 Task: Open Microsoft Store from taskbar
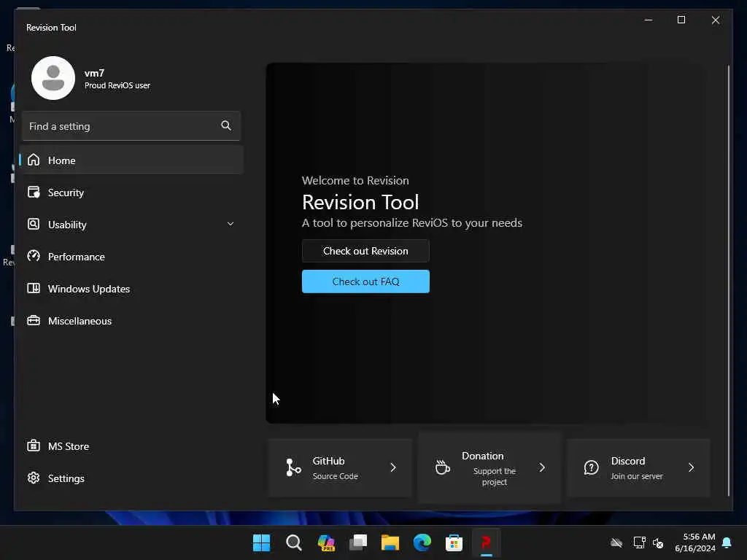454,542
